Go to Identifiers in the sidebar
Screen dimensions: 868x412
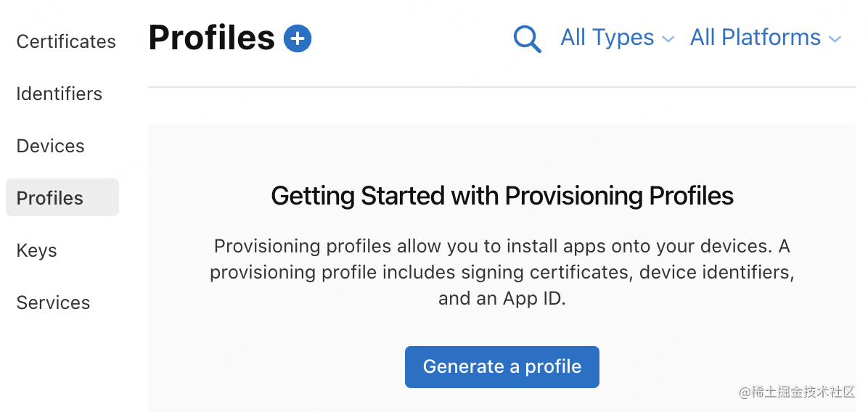click(x=60, y=94)
